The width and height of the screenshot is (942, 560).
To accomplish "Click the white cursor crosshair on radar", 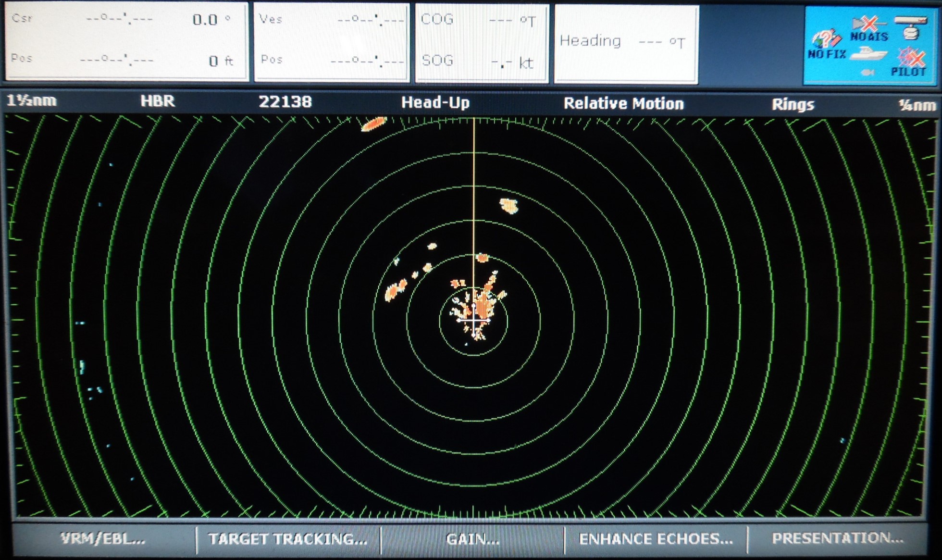I will coord(474,320).
